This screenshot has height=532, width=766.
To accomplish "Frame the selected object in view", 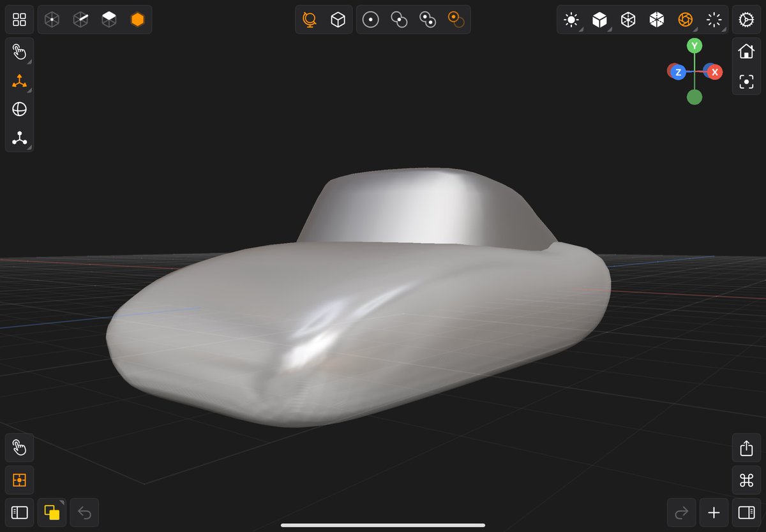I will tap(746, 82).
